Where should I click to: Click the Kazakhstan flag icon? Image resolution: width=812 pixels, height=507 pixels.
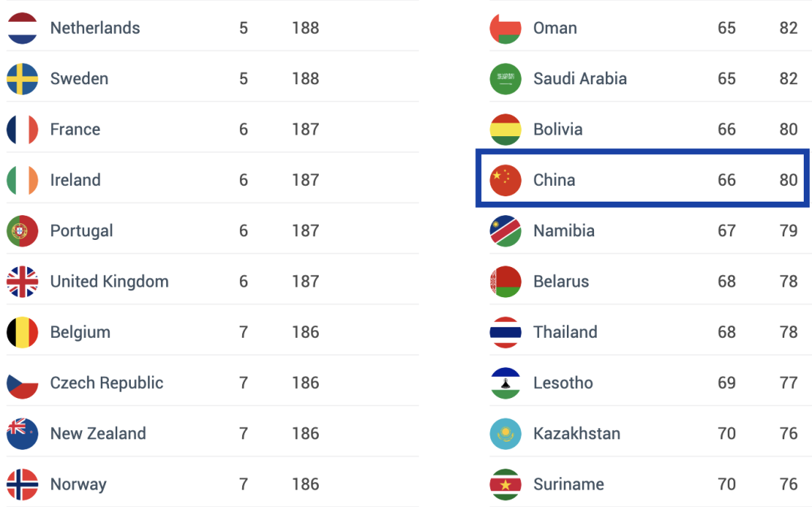pos(505,434)
